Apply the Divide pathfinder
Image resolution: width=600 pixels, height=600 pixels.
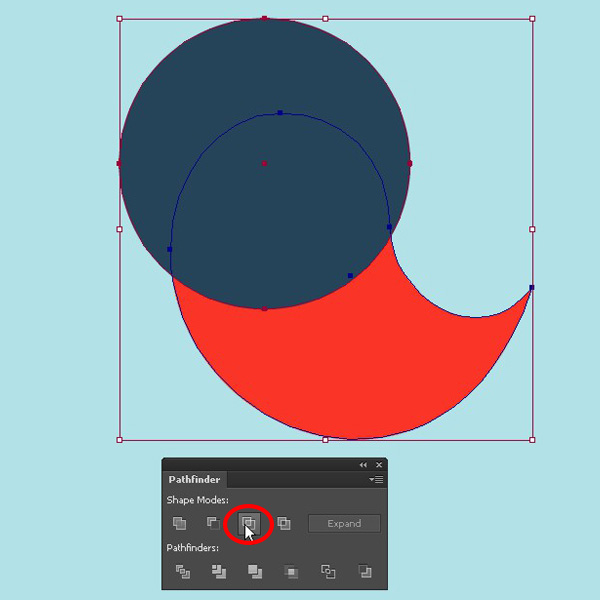pos(183,572)
